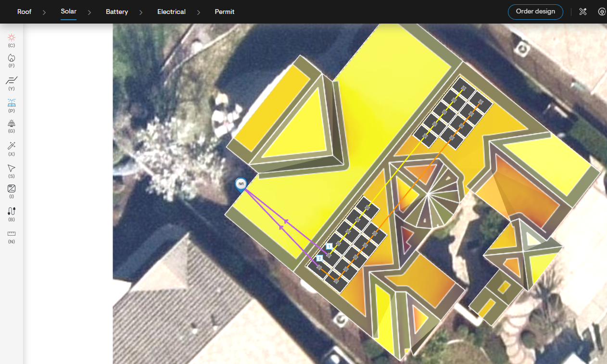Select the sun irradiance tool (C)

[12, 38]
